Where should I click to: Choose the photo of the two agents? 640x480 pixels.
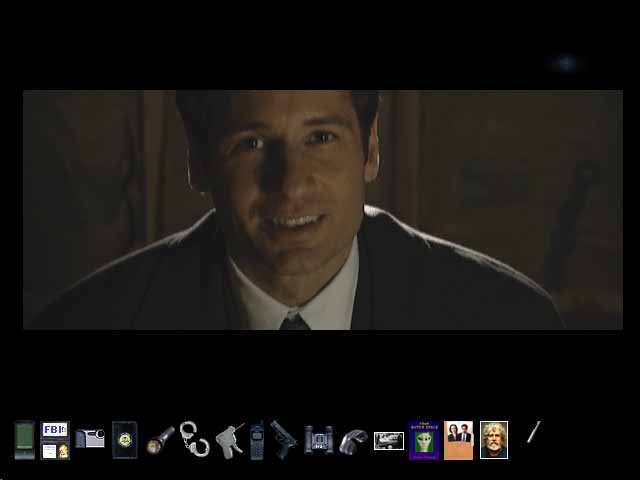point(458,440)
